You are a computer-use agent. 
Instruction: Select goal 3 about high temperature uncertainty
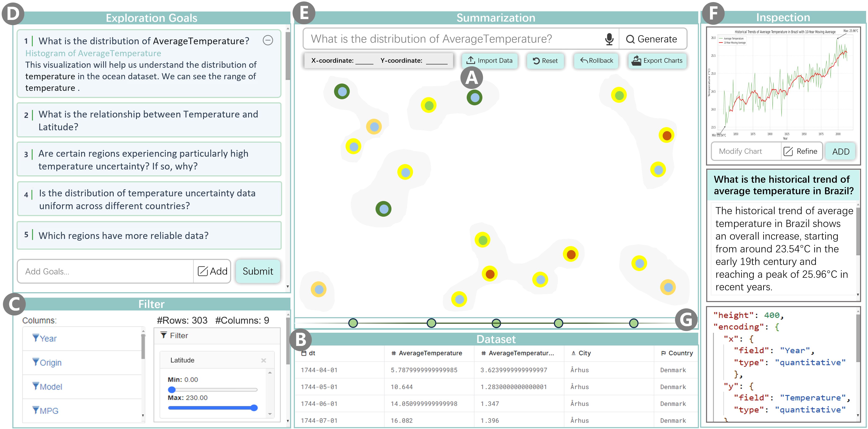pos(149,159)
